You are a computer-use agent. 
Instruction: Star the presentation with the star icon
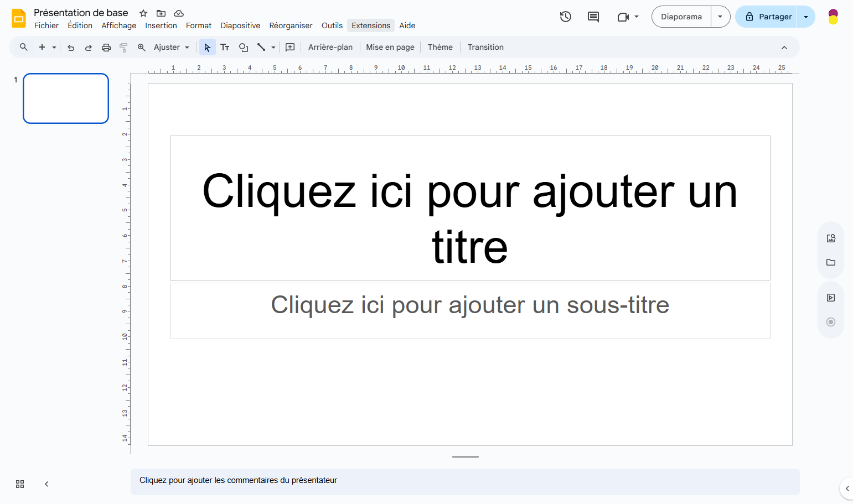[x=143, y=13]
